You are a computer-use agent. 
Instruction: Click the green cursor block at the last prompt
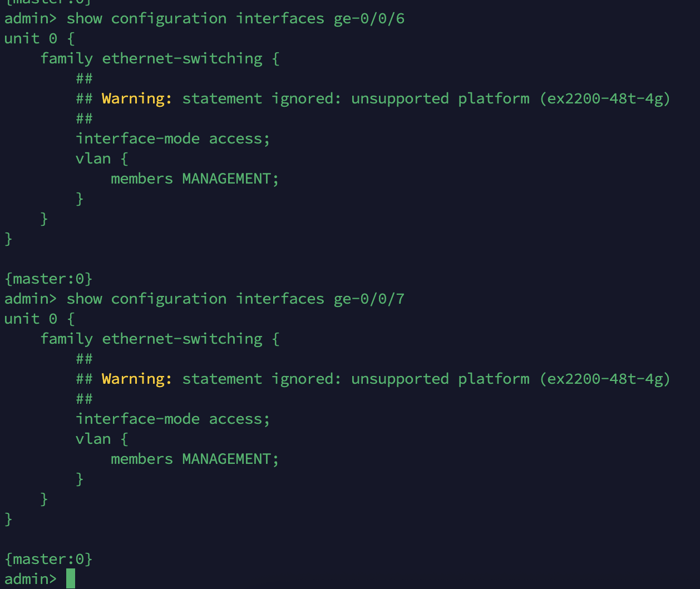(70, 578)
